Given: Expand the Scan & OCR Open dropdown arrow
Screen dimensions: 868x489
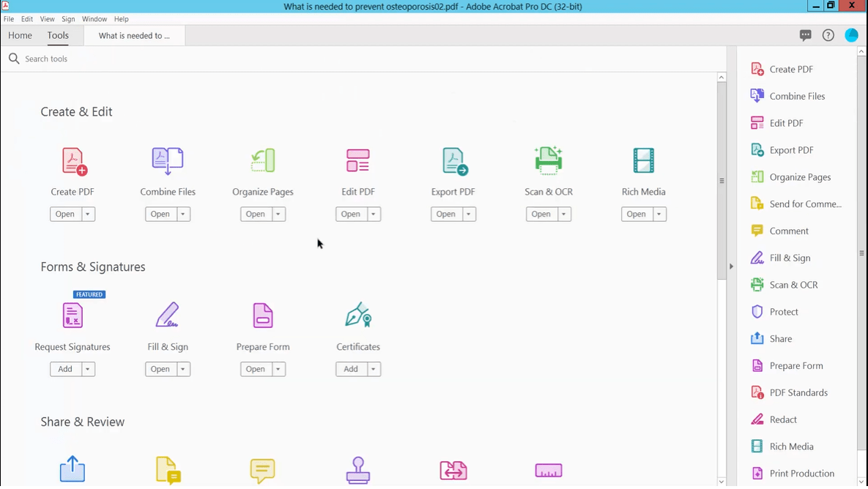Looking at the screenshot, I should (563, 214).
